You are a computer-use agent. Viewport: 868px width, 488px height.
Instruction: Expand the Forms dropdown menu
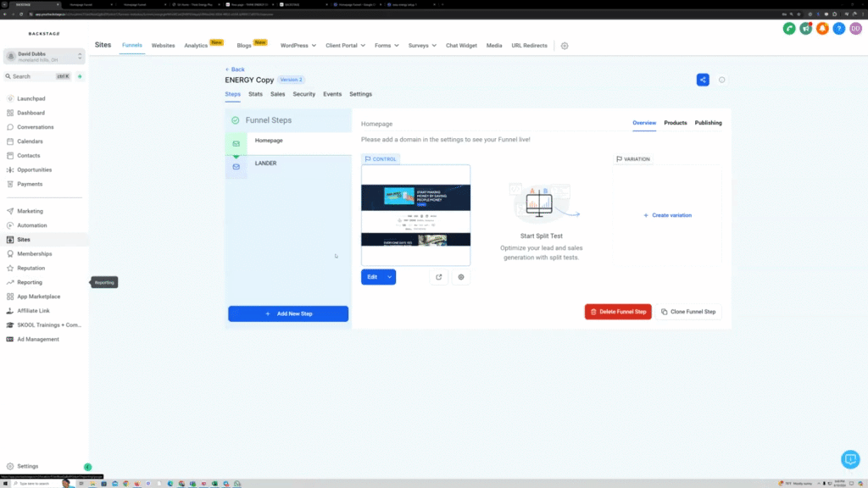point(387,46)
